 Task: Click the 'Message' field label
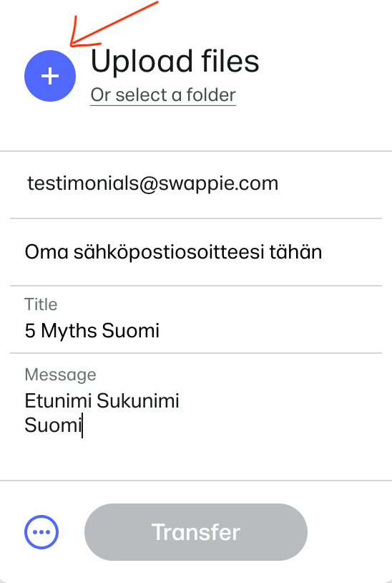coord(61,375)
